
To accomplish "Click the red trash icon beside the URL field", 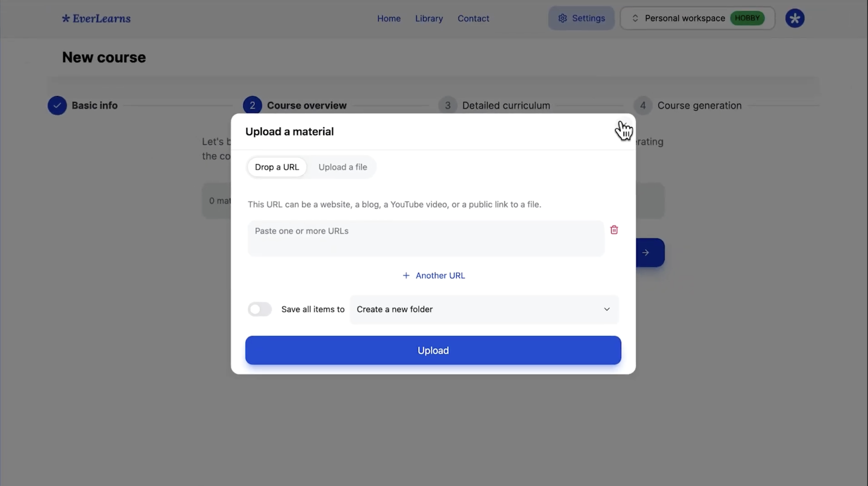I will [x=614, y=230].
